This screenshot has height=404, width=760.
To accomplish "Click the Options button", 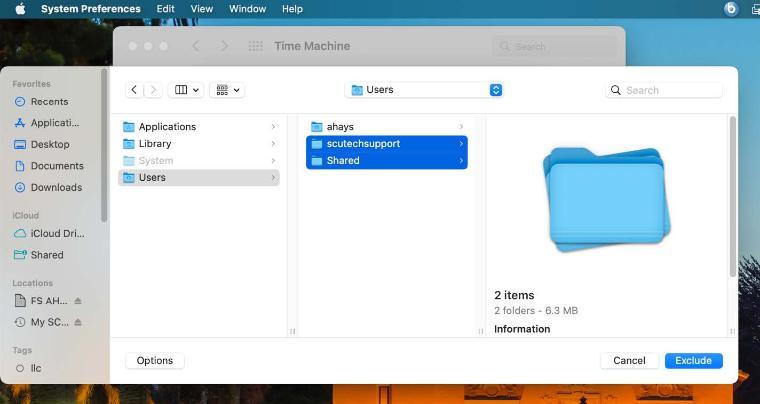I will click(x=155, y=361).
